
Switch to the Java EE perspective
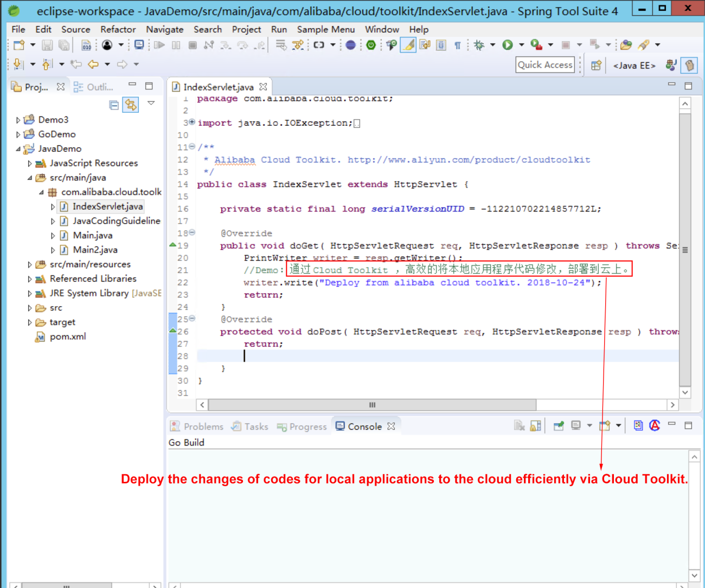click(x=634, y=66)
